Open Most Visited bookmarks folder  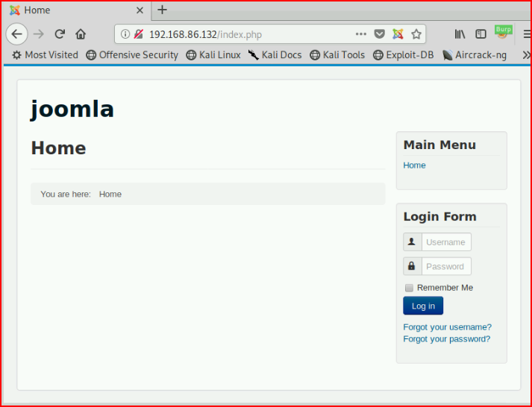(45, 55)
